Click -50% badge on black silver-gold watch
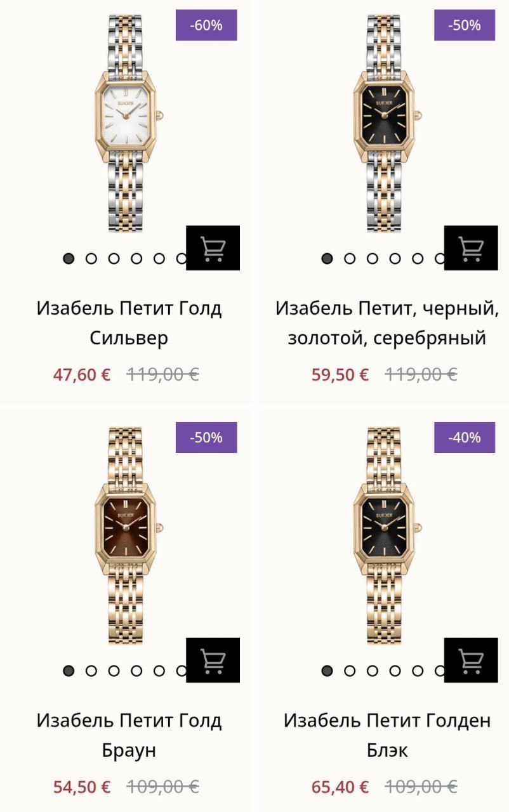This screenshot has height=812, width=509. click(x=465, y=25)
